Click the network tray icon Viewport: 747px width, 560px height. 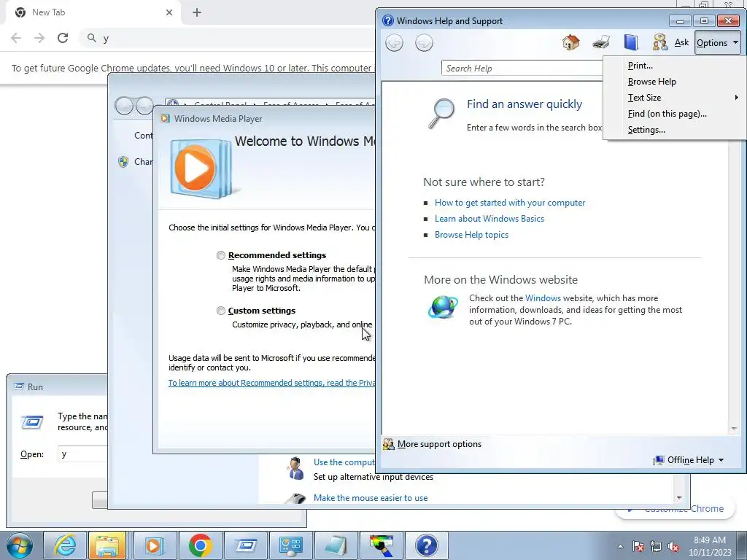tap(656, 547)
